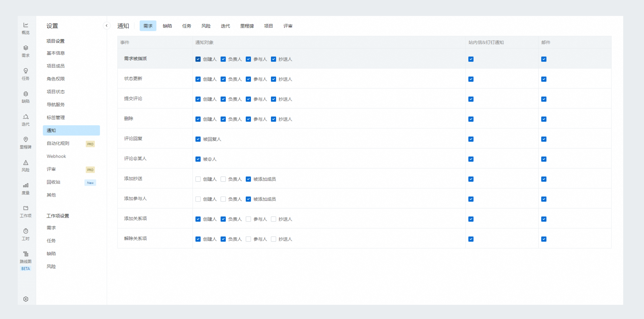Uncheck 邮件 for 添加参与人 event
This screenshot has height=319, width=644.
pos(544,199)
